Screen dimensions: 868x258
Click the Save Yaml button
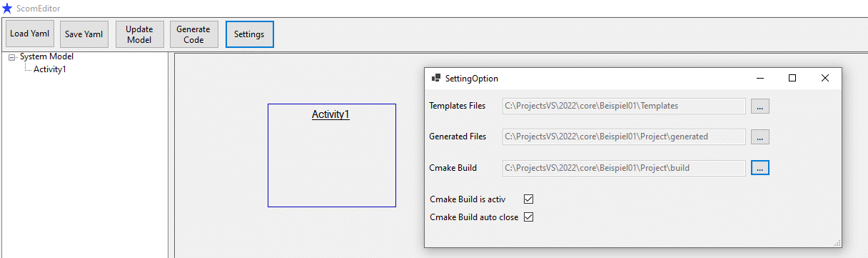[x=84, y=34]
